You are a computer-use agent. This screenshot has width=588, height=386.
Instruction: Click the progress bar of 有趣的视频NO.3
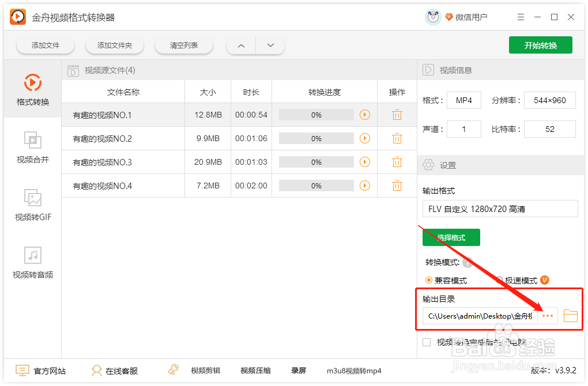click(316, 162)
